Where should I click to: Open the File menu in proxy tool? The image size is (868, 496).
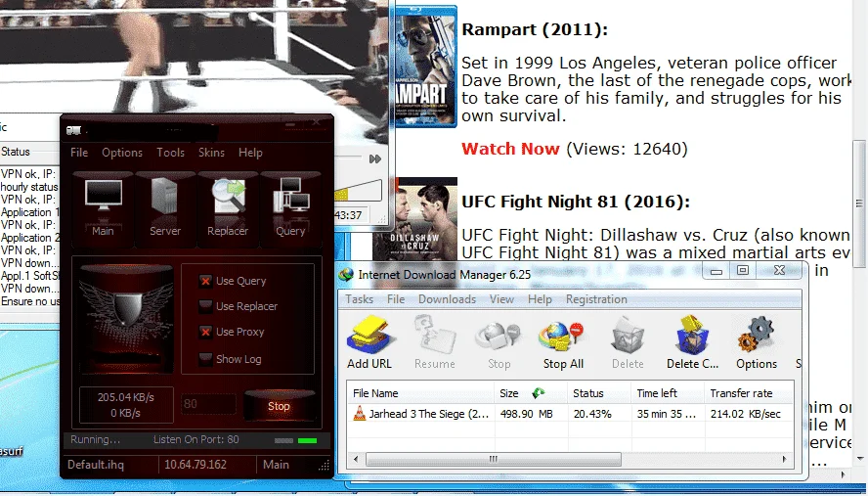click(x=79, y=153)
